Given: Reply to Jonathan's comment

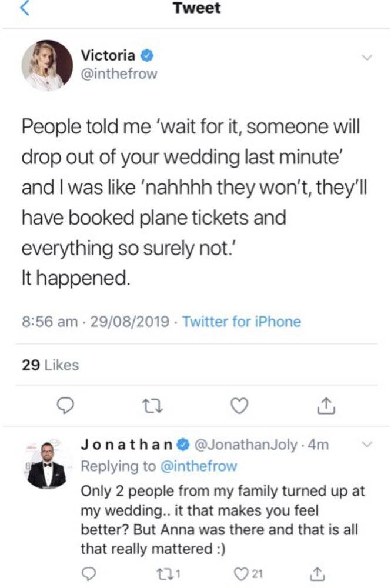Looking at the screenshot, I should click(x=88, y=574).
